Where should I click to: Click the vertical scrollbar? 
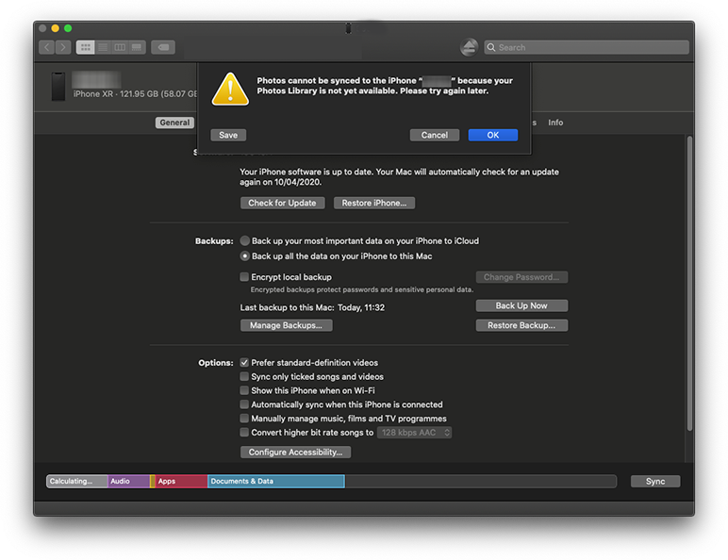(x=689, y=283)
